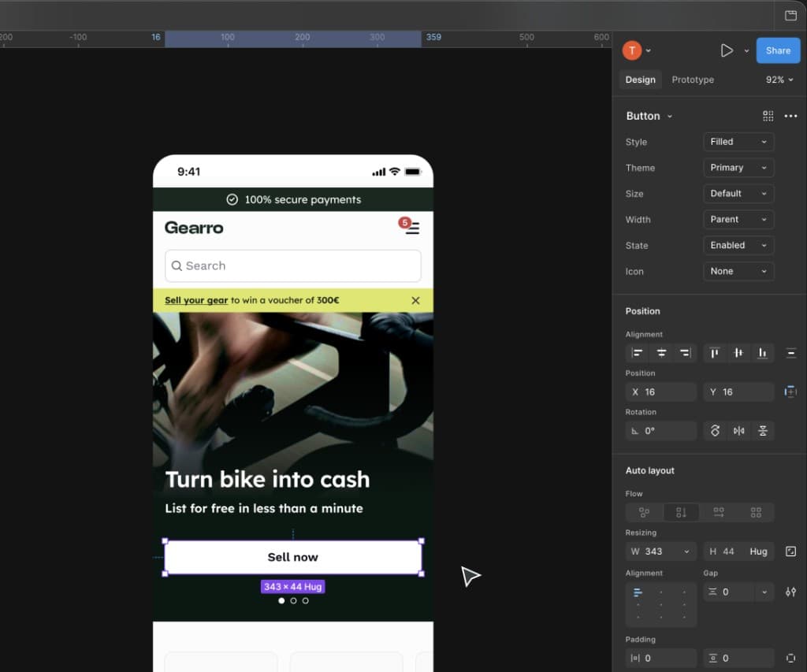
Task: Align top icon in Position panel
Action: 714,353
